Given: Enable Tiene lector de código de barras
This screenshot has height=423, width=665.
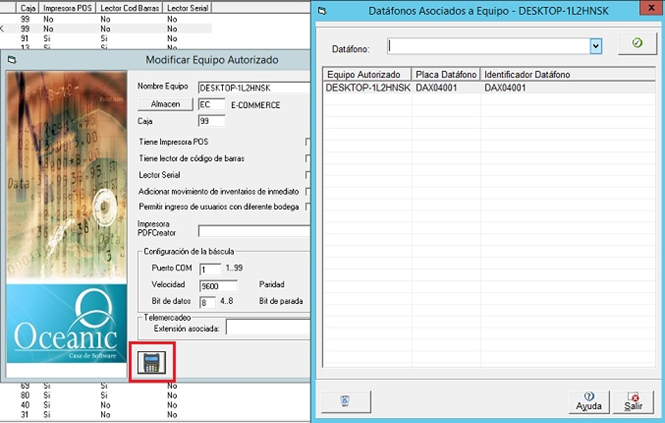Looking at the screenshot, I should (x=308, y=158).
